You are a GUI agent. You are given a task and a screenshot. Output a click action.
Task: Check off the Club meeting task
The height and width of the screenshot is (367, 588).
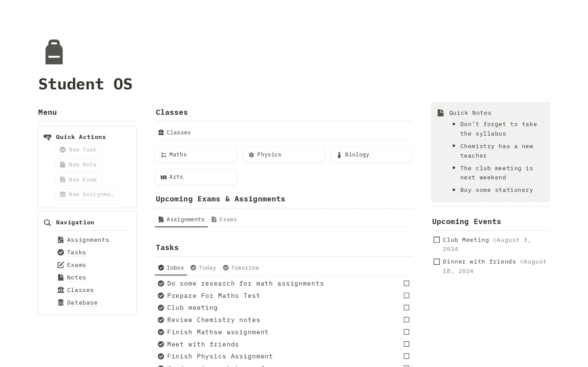coord(406,308)
